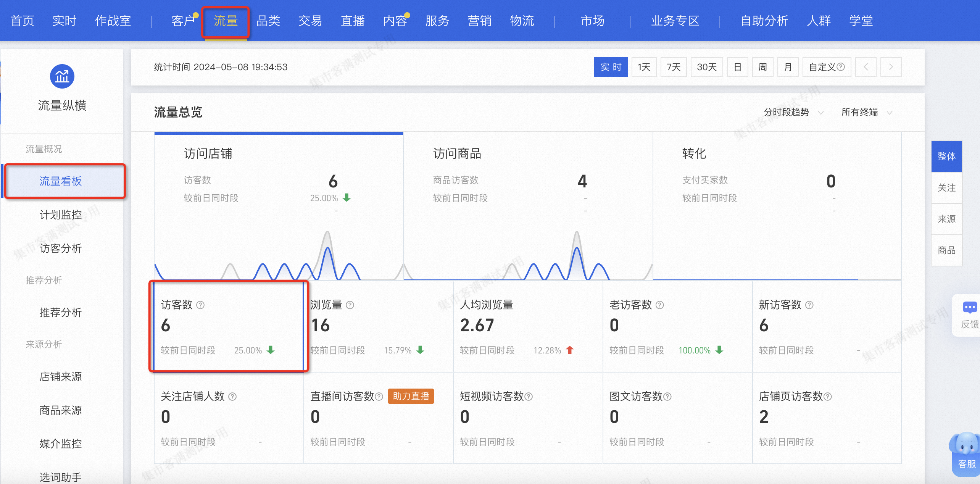Go to previous period arrow
This screenshot has width=980, height=484.
(866, 67)
